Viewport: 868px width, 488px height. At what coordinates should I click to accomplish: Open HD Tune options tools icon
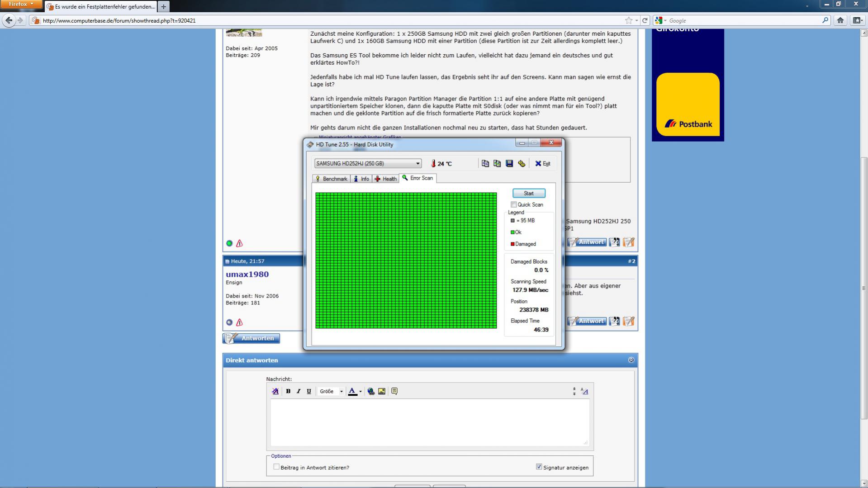[522, 164]
